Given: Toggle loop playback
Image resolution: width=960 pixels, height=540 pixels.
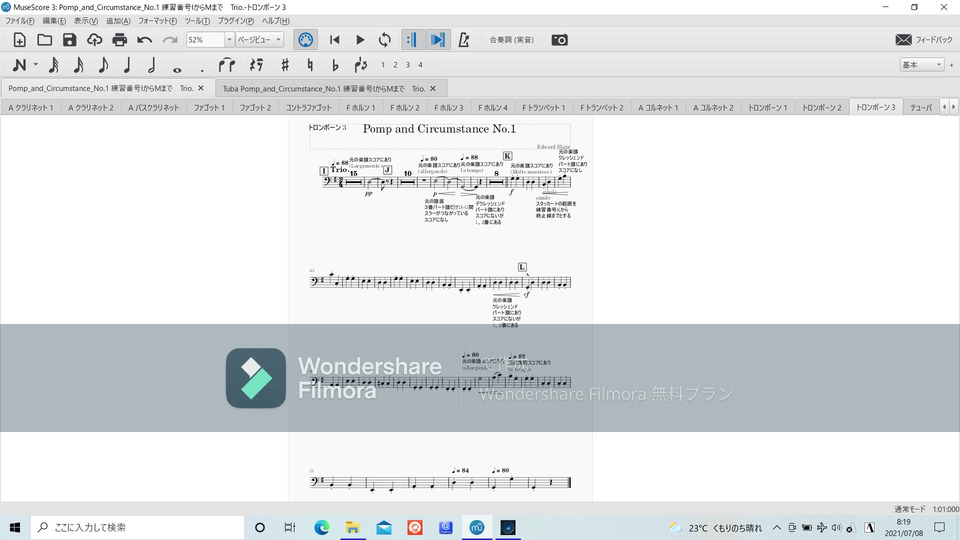Looking at the screenshot, I should pos(384,40).
